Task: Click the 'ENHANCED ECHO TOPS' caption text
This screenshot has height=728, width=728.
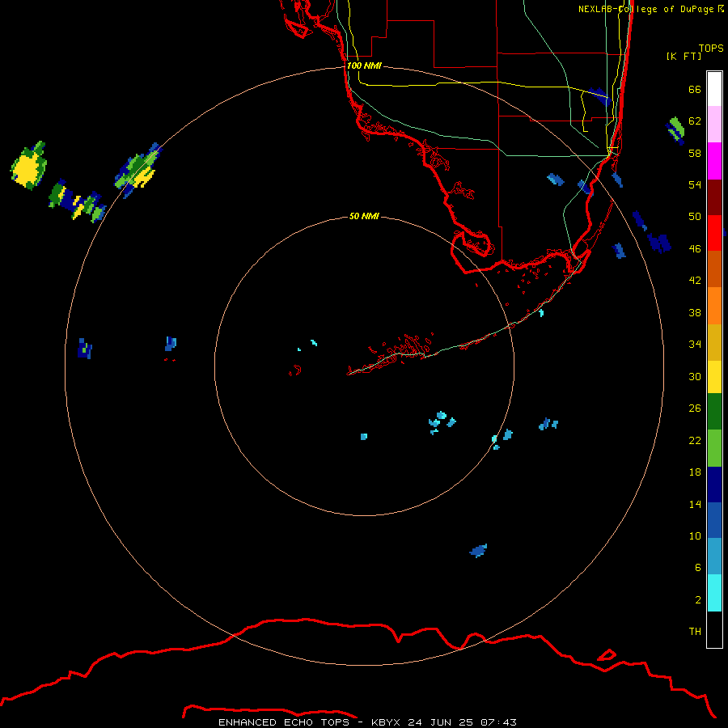Action: (x=284, y=722)
